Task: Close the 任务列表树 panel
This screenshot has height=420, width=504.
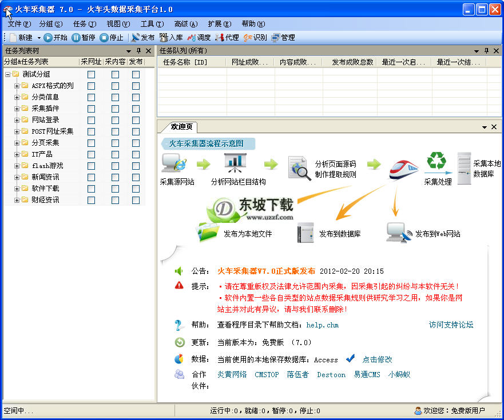Action: 148,51
